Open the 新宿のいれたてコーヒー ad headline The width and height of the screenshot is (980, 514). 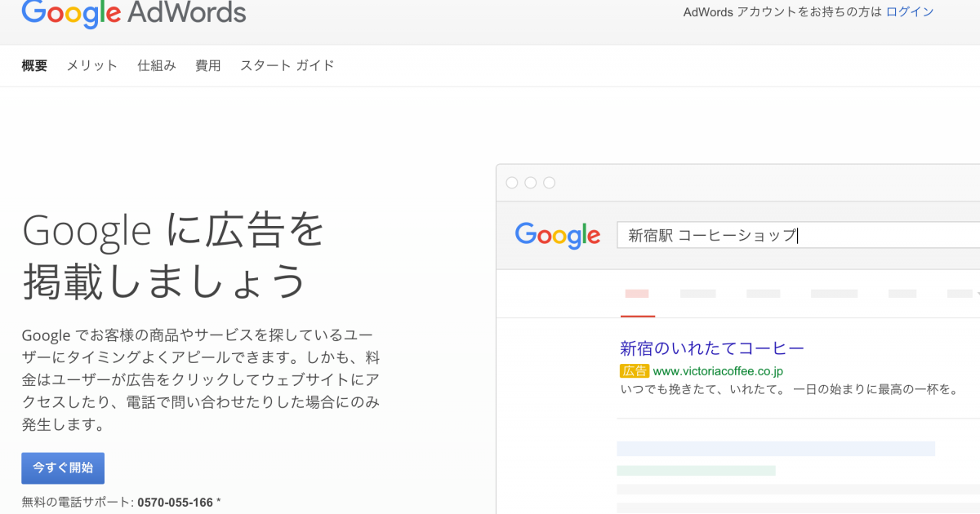(x=712, y=348)
